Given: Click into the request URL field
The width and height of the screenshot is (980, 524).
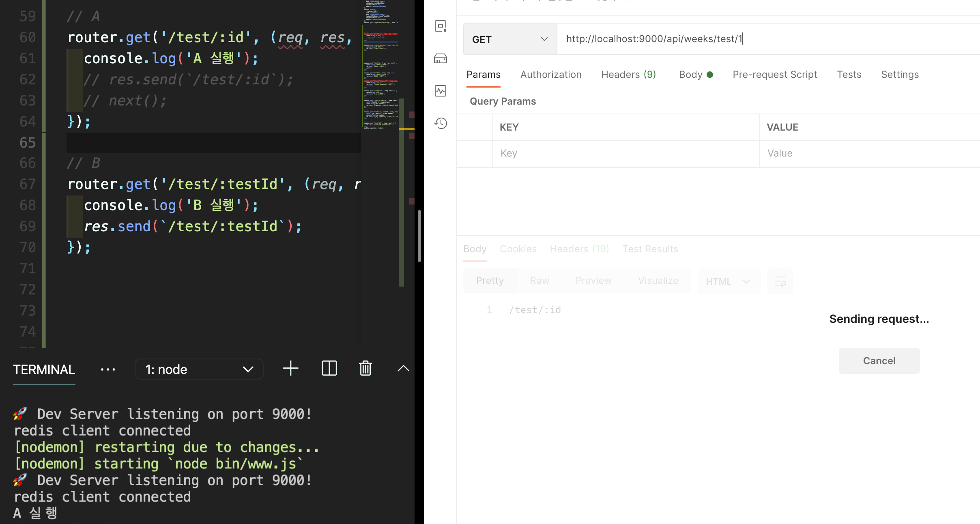Looking at the screenshot, I should click(x=768, y=39).
